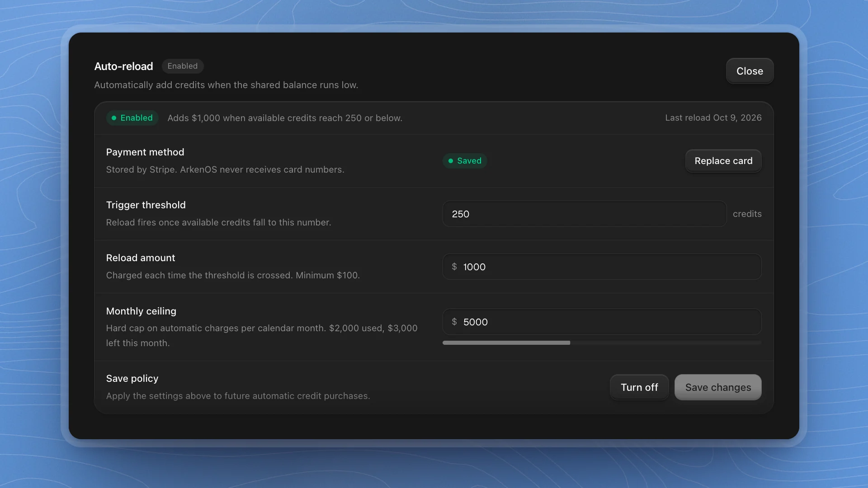This screenshot has height=488, width=868.
Task: Click the Trigger threshold label
Action: pos(146,205)
